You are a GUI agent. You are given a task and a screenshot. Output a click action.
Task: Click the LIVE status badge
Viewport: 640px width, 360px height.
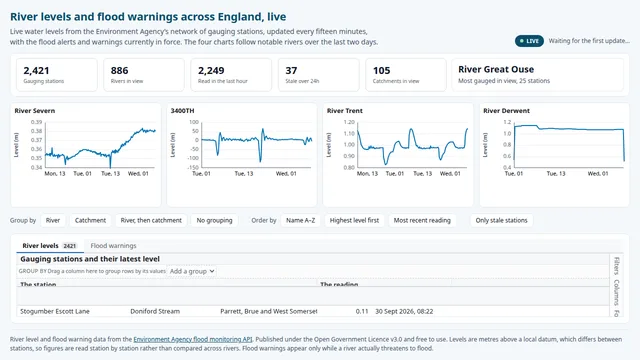(529, 41)
